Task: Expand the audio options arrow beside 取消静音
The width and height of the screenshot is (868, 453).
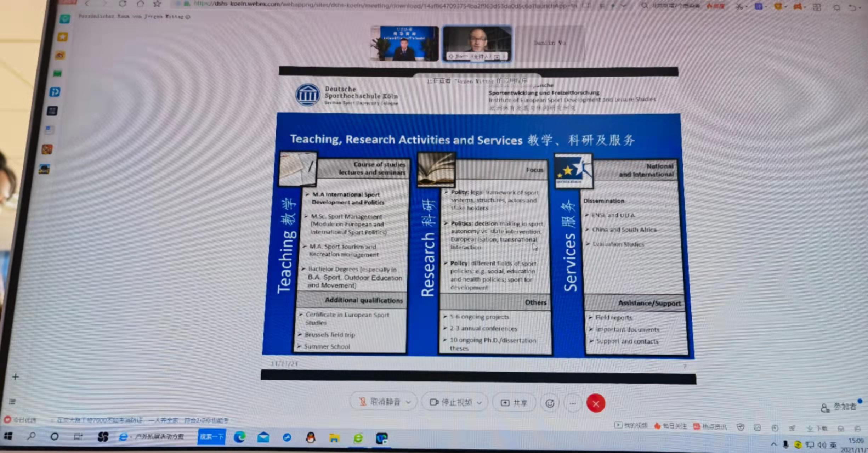Action: pos(408,402)
